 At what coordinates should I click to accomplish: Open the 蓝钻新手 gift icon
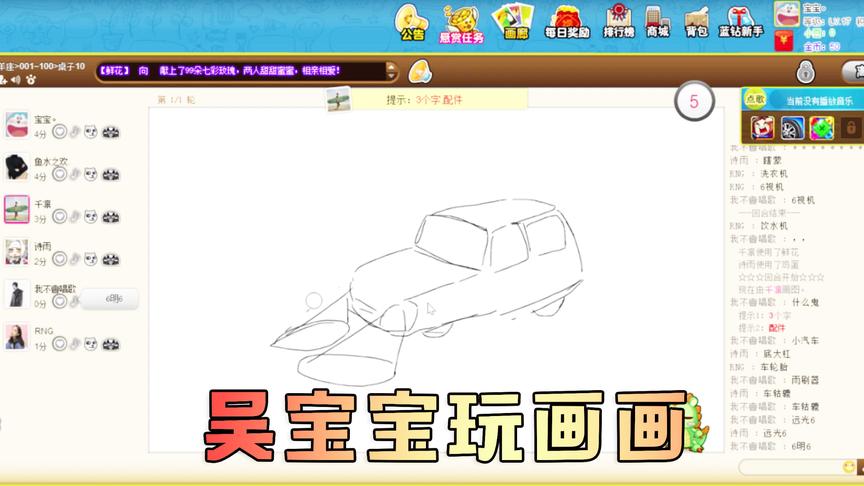click(x=741, y=22)
